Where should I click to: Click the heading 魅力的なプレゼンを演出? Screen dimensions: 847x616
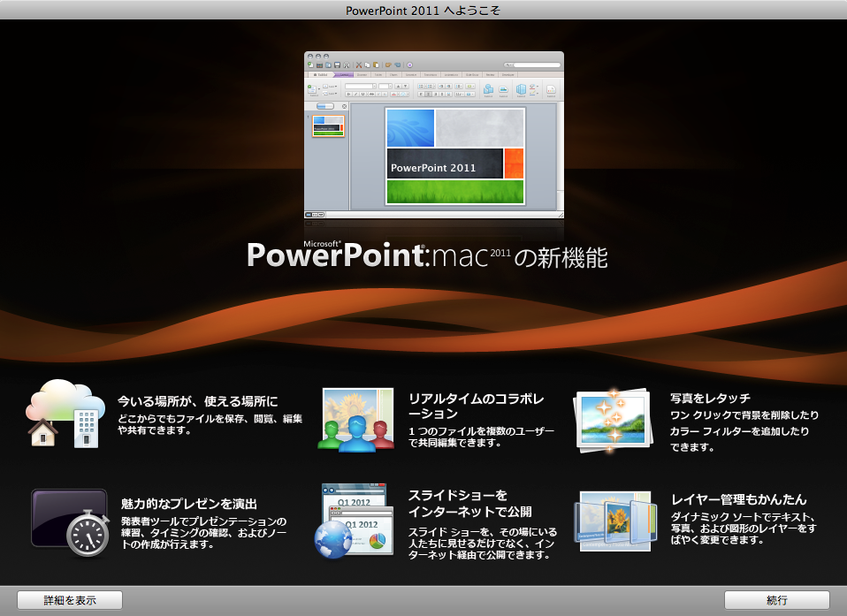[x=189, y=504]
